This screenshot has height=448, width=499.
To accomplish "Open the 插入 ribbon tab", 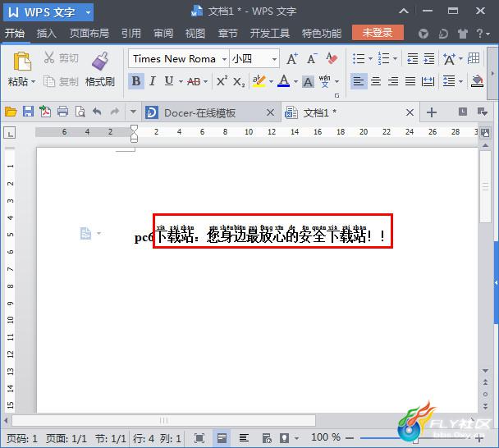I will click(x=47, y=33).
